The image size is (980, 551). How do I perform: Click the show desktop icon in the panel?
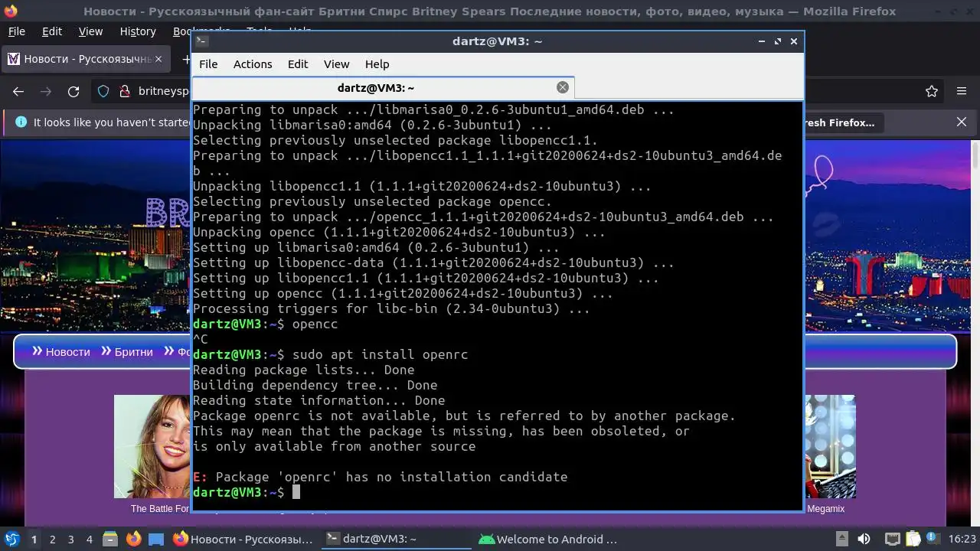click(156, 539)
